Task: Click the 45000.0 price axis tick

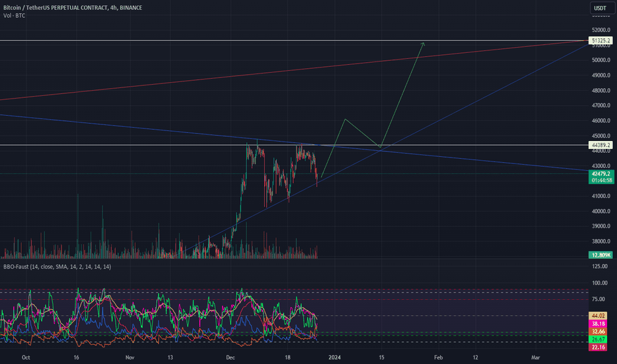Action: tap(601, 136)
